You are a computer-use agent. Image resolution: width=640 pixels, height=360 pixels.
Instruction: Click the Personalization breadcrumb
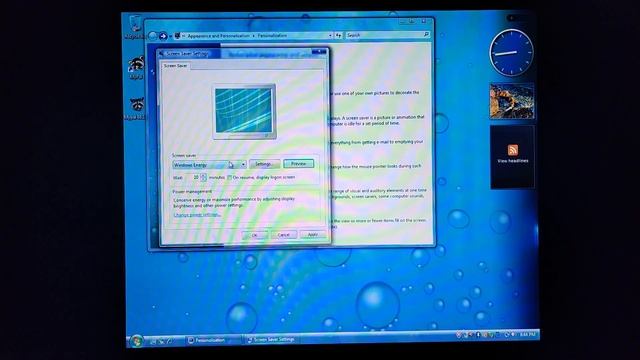point(272,36)
